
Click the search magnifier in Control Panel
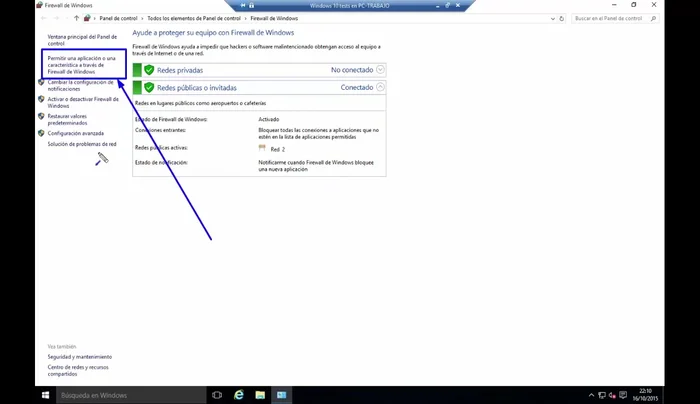point(653,18)
